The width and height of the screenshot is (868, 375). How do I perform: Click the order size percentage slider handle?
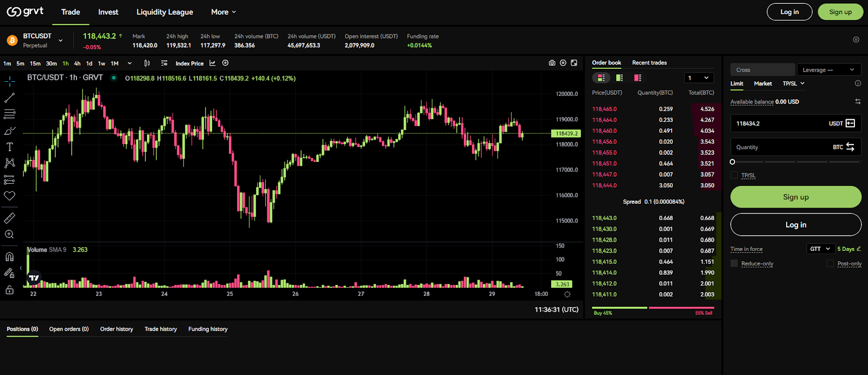pos(732,162)
